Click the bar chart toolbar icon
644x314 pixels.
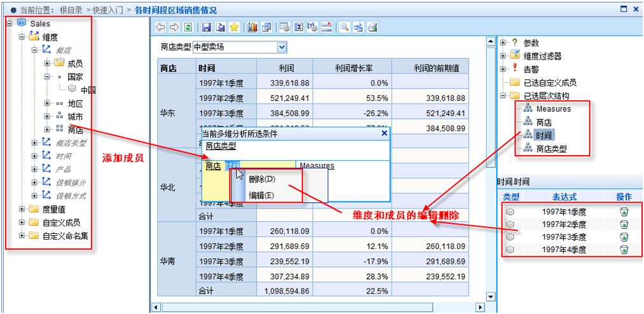253,27
